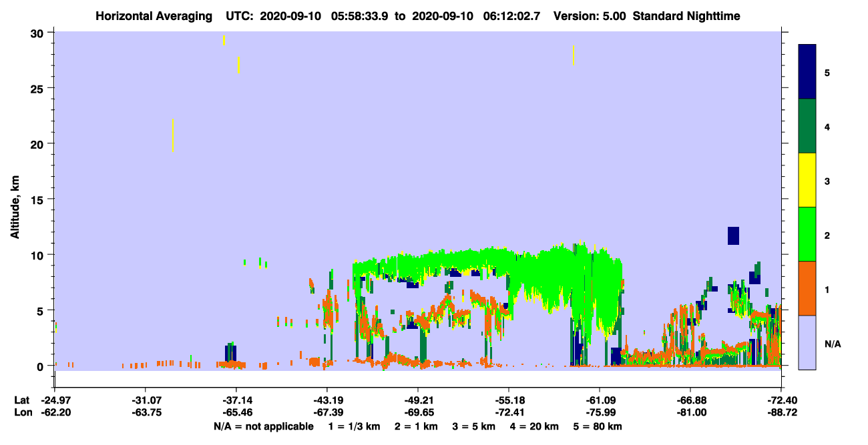Click the '1 = 1/3 km' legend text
868x445 pixels.
pos(354,426)
